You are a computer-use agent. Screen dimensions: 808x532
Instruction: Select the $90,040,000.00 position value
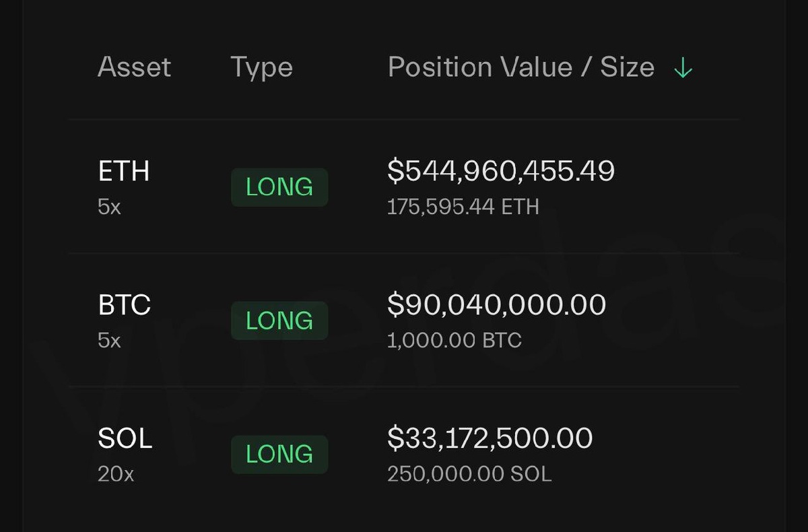pos(496,305)
